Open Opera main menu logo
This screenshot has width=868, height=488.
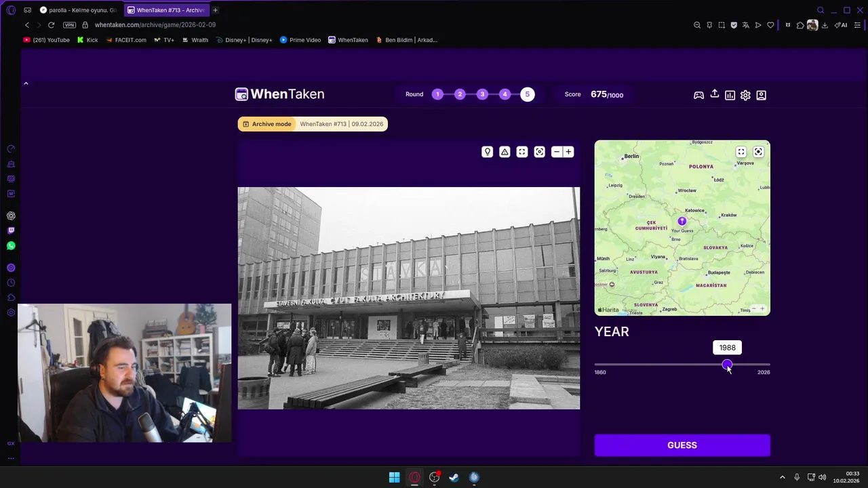tap(11, 10)
